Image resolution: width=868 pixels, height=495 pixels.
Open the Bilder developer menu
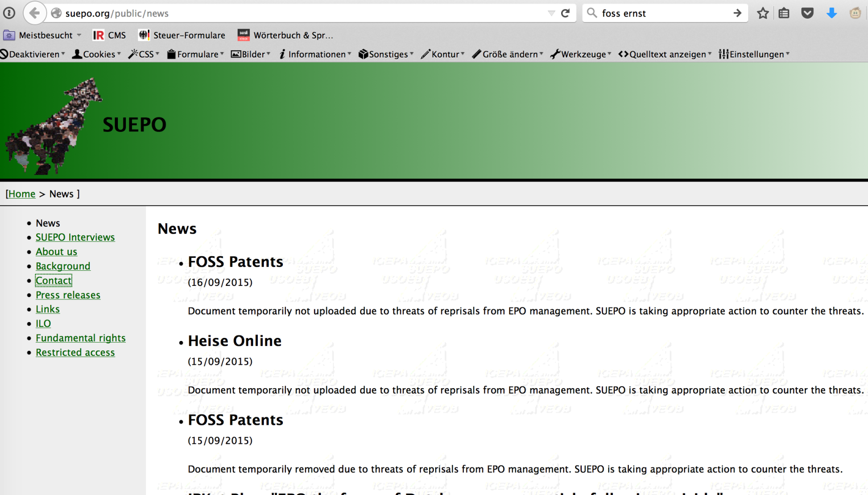point(251,54)
